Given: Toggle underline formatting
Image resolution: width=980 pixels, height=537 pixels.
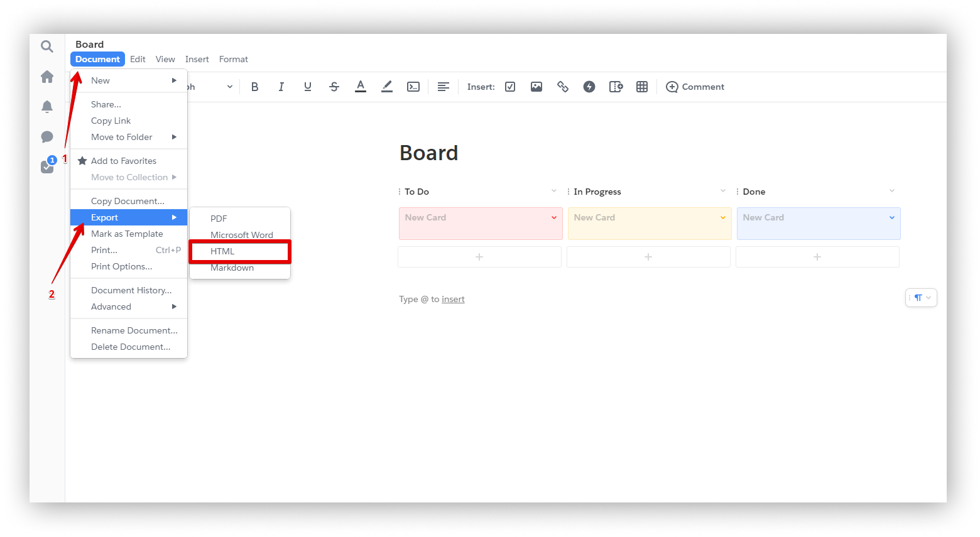Looking at the screenshot, I should click(308, 87).
